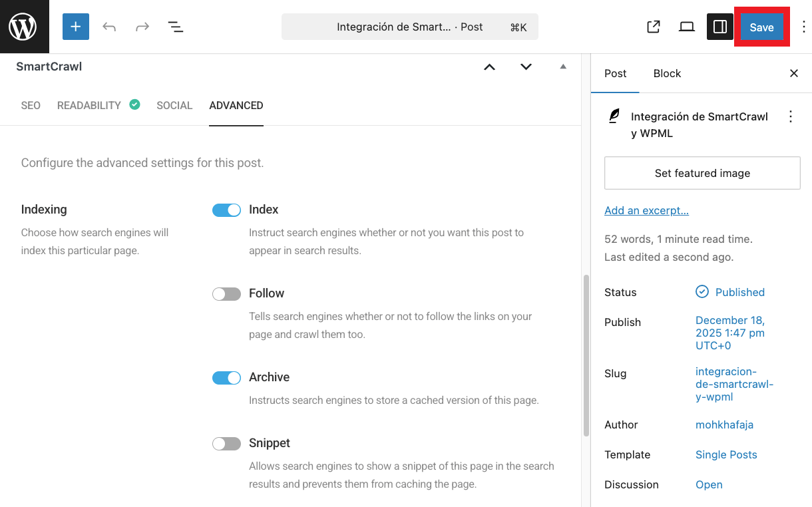Click the Published status check icon
Viewport: 812px width, 507px height.
(x=702, y=291)
